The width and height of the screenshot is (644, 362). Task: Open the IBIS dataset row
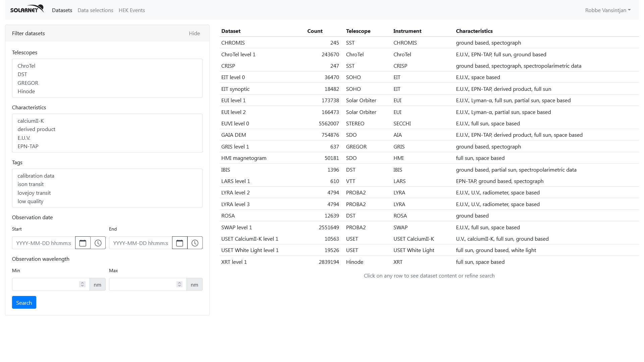429,170
